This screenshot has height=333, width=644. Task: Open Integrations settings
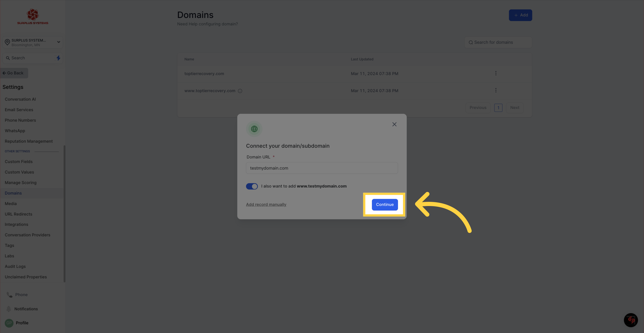(16, 224)
